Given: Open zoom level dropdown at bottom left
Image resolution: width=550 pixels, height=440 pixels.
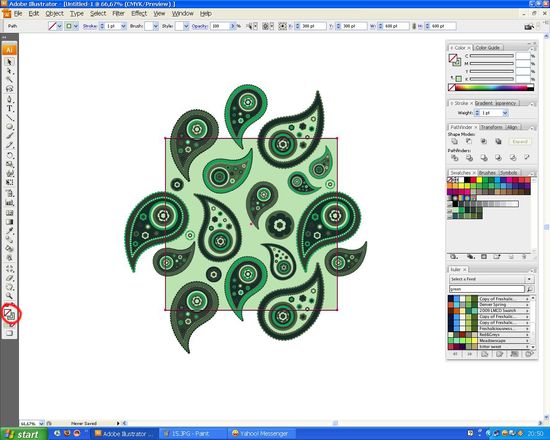Looking at the screenshot, I should pyautogui.click(x=41, y=424).
